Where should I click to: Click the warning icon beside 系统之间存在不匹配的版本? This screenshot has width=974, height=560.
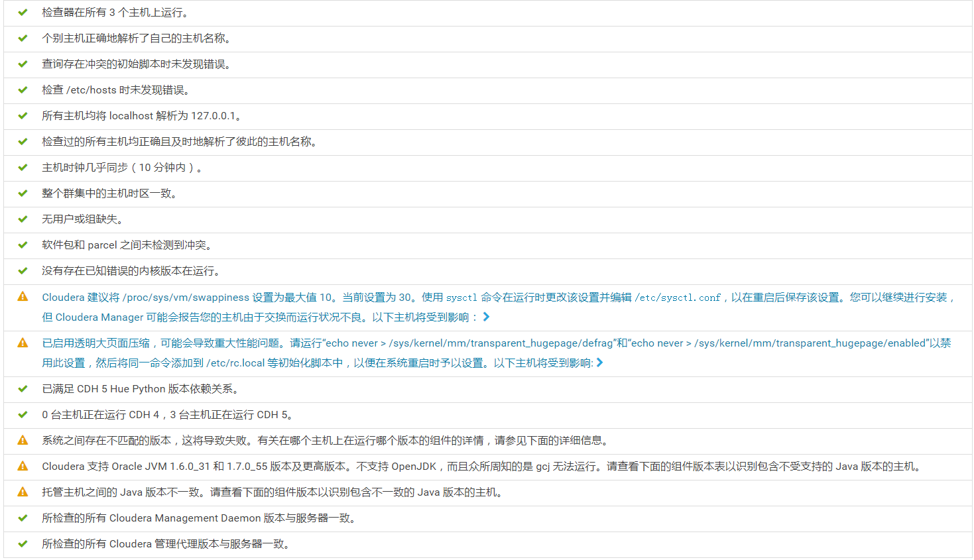(x=22, y=440)
